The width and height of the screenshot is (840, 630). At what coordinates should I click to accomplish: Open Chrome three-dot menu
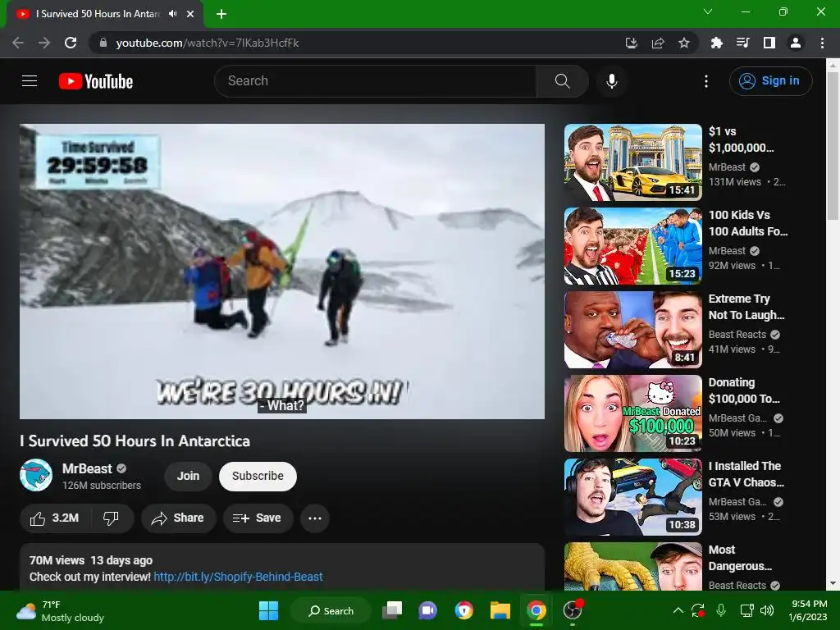tap(822, 43)
